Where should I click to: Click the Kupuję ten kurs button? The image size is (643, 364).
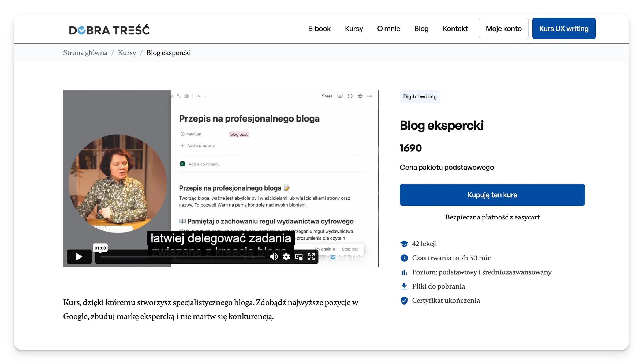pyautogui.click(x=492, y=195)
